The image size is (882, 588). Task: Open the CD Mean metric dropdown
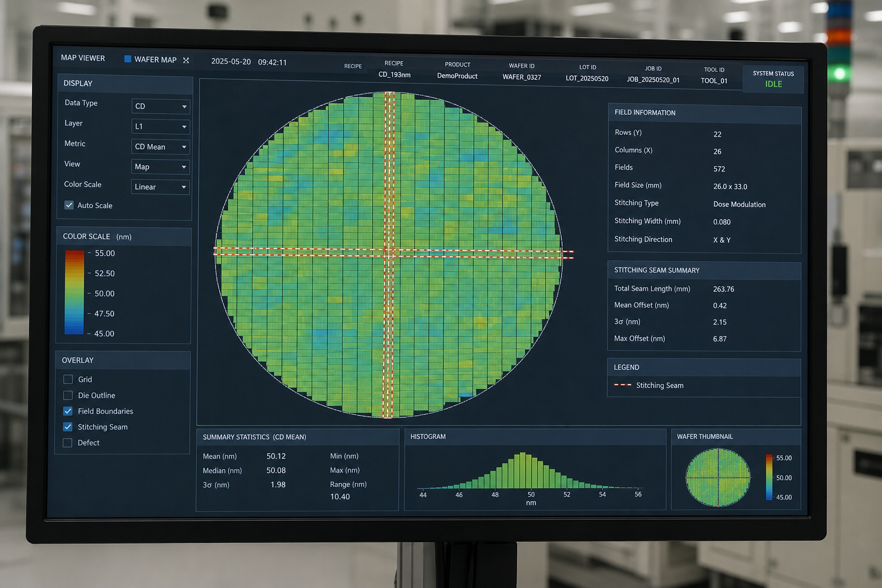[x=161, y=146]
